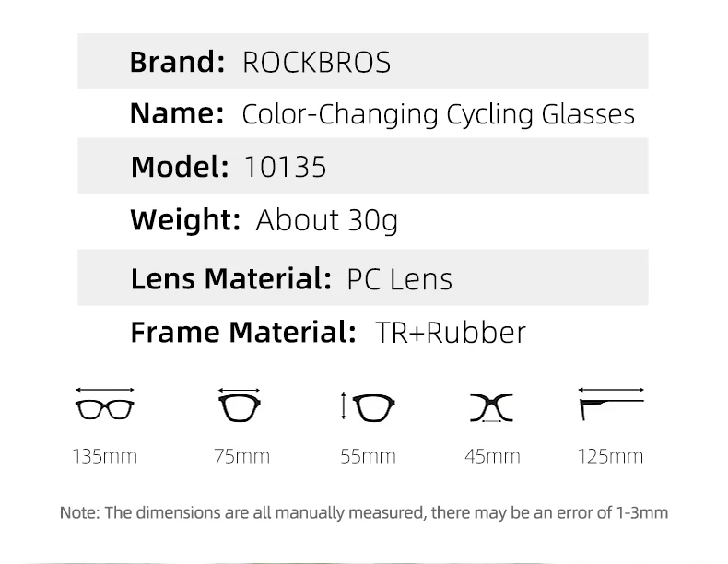Click the lens height diagram icon

[369, 407]
